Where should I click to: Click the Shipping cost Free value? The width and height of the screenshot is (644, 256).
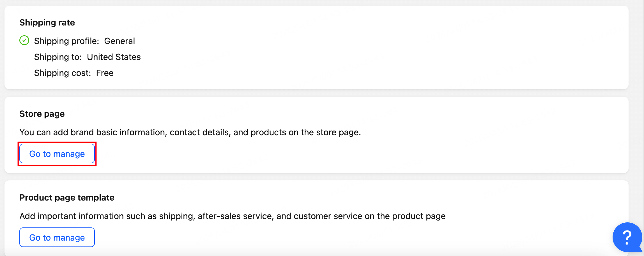(73, 73)
